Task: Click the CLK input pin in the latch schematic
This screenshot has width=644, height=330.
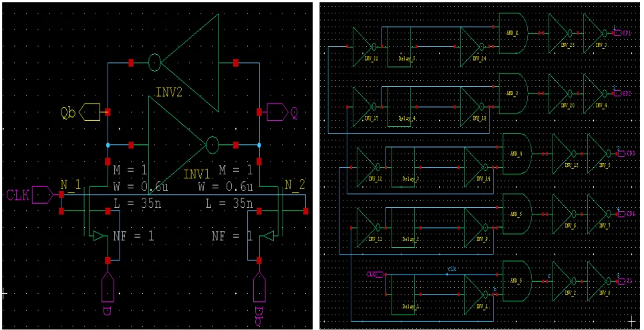Action: [42, 194]
